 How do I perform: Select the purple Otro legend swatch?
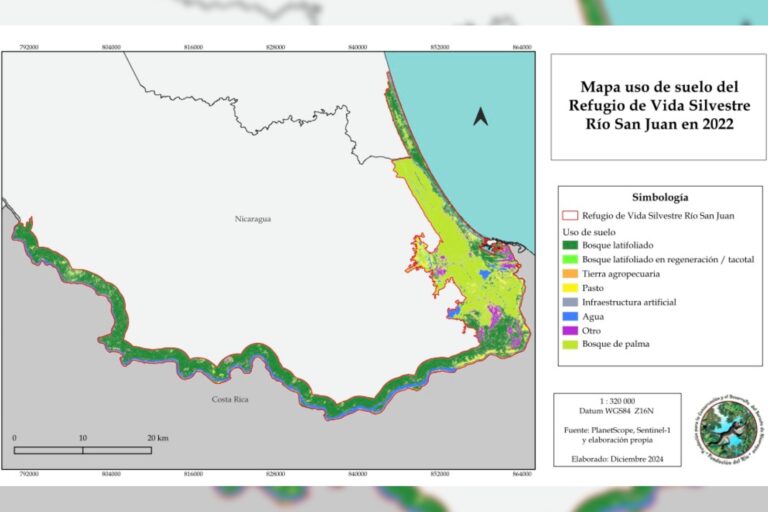[570, 331]
